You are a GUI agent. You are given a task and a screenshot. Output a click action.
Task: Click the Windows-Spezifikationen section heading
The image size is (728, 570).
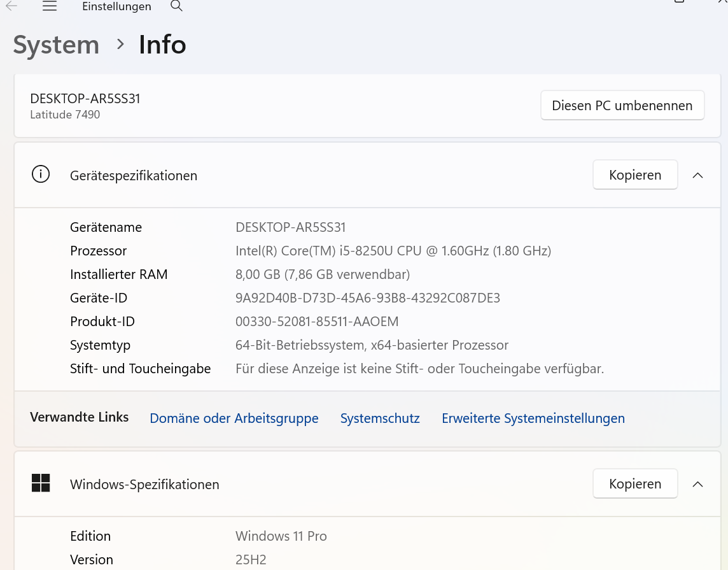click(144, 485)
